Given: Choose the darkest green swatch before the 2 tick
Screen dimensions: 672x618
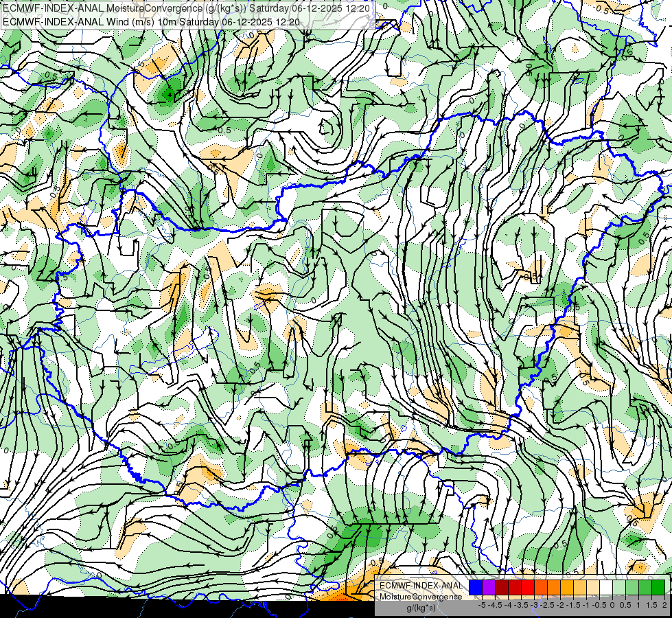Looking at the screenshot, I should pyautogui.click(x=658, y=588).
